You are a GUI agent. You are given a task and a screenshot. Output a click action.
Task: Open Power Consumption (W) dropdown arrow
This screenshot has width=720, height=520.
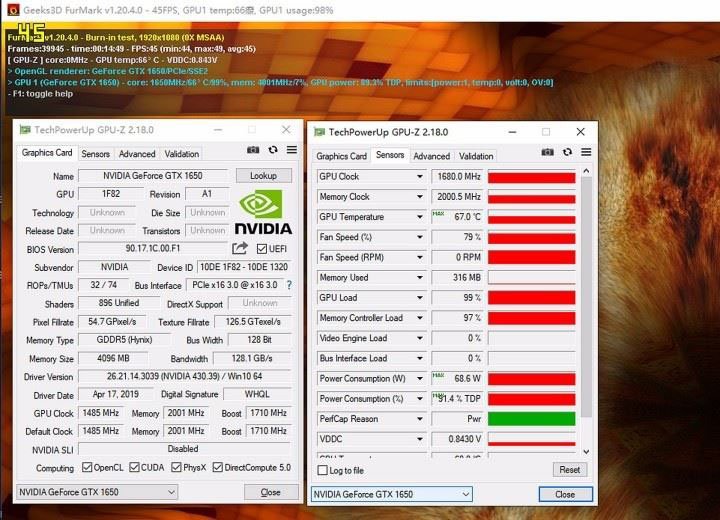419,379
